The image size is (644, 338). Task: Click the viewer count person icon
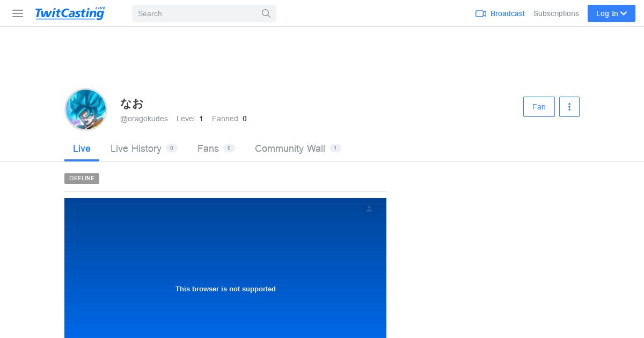[369, 209]
